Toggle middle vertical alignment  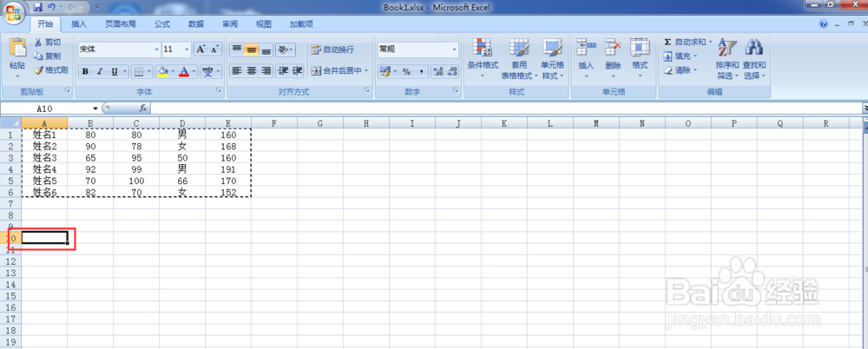pos(252,49)
